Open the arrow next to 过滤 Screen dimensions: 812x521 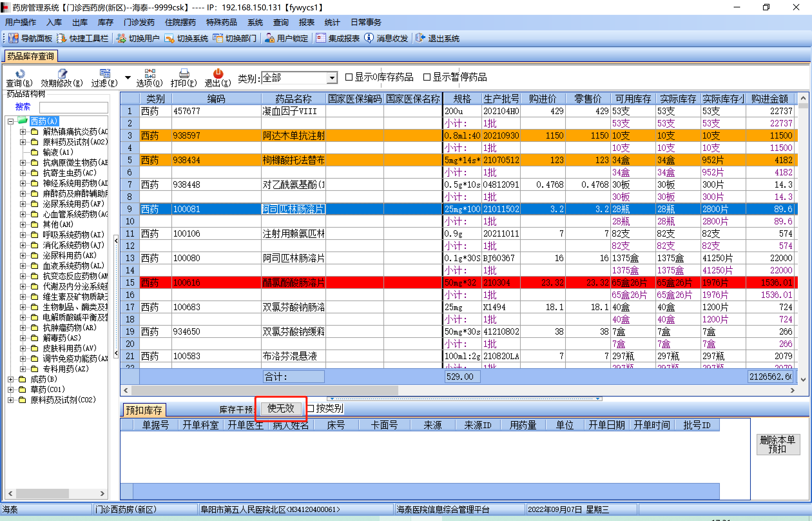tap(128, 77)
